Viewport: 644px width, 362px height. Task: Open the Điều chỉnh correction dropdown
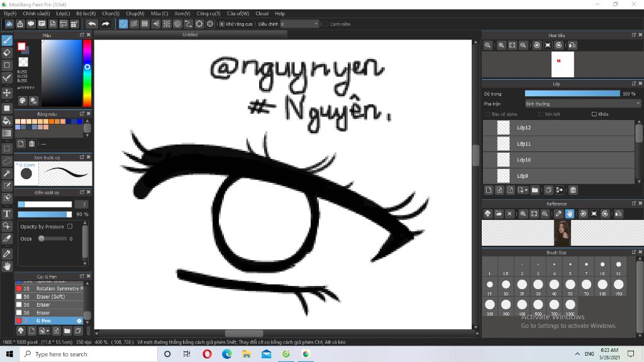[x=299, y=24]
